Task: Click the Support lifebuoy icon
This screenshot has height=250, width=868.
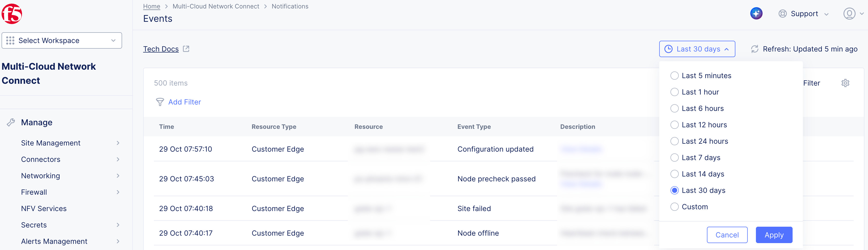Action: click(x=782, y=14)
